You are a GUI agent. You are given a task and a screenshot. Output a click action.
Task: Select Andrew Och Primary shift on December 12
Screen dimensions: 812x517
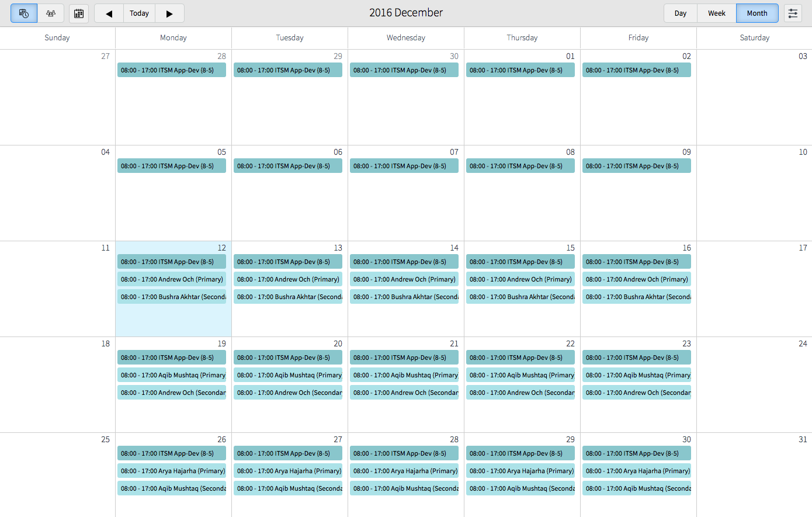(171, 279)
